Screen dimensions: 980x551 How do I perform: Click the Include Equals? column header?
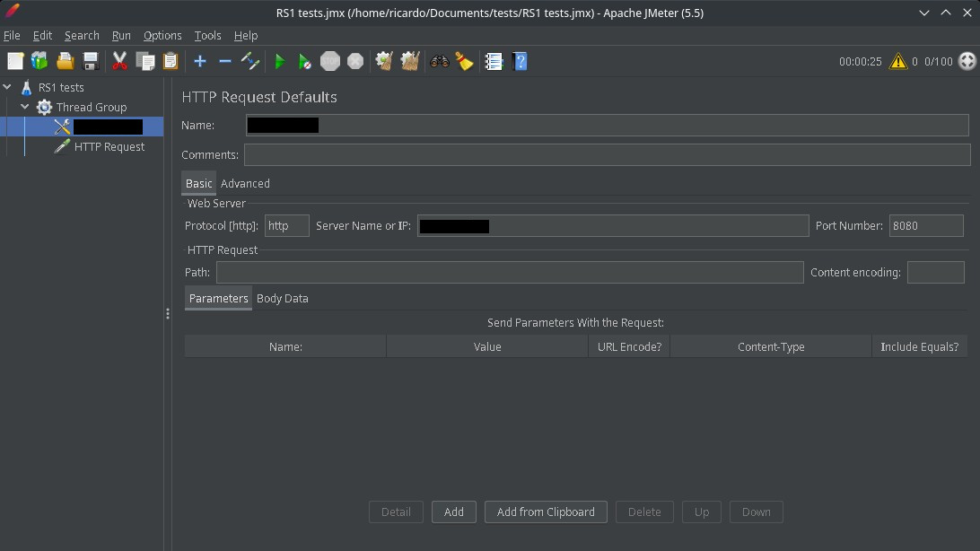tap(919, 346)
